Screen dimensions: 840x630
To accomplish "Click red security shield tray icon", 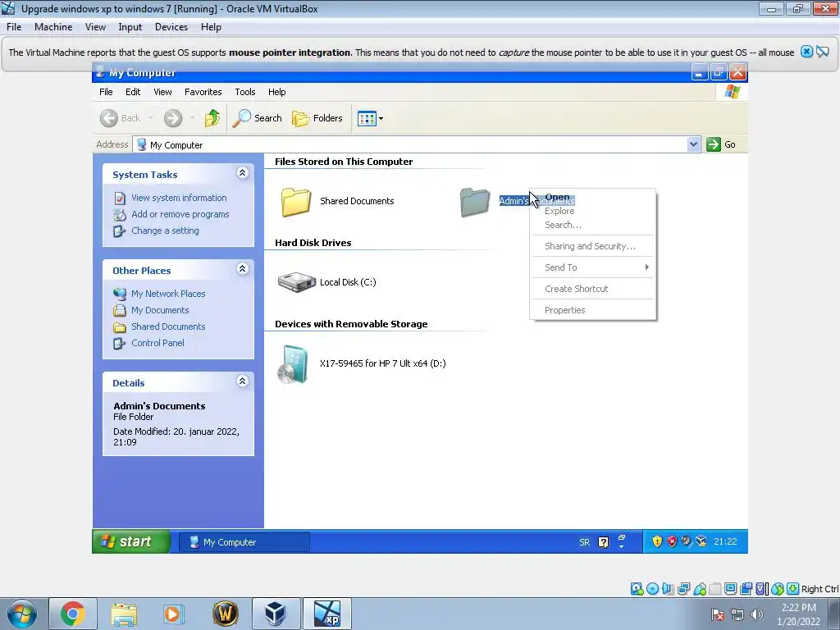I will (672, 541).
